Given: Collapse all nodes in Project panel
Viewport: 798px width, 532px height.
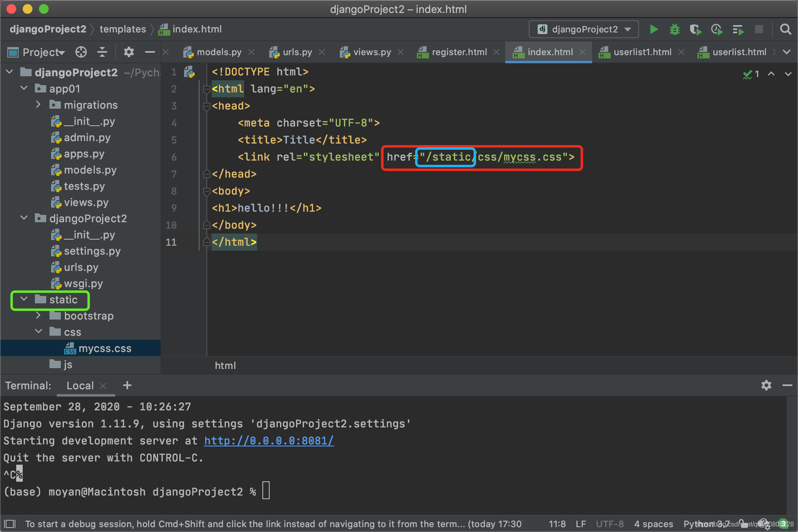Looking at the screenshot, I should 102,52.
